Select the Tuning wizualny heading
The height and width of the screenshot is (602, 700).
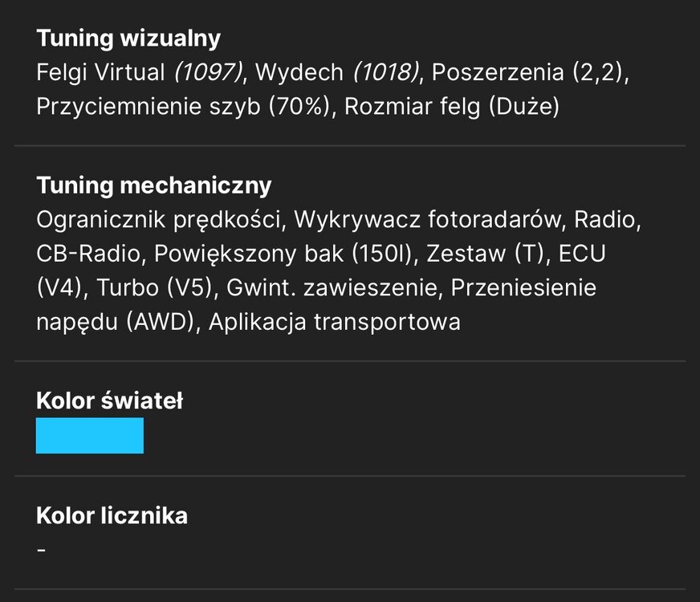128,39
